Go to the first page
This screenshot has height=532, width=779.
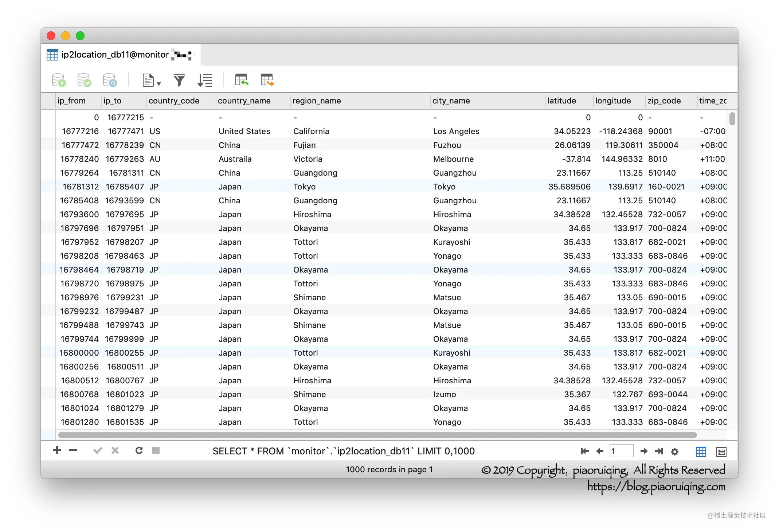point(585,451)
